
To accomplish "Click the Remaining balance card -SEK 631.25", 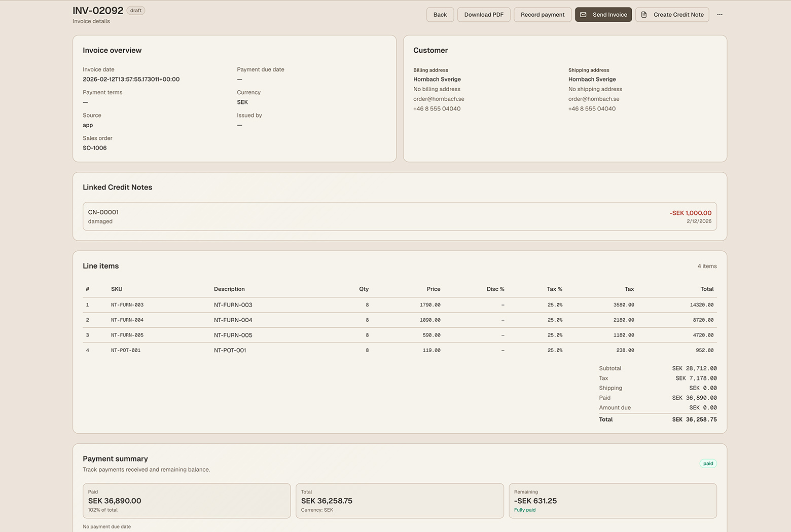I will click(613, 501).
